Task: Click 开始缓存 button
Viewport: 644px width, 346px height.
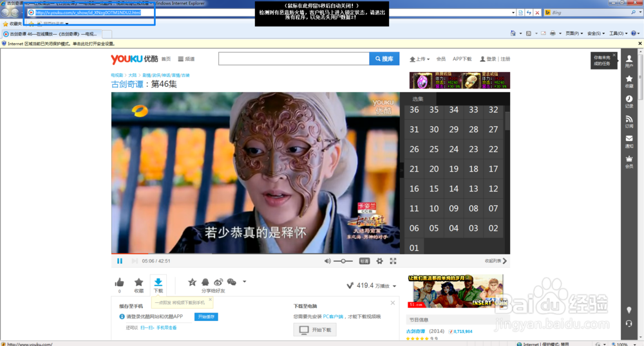Action: [206, 316]
